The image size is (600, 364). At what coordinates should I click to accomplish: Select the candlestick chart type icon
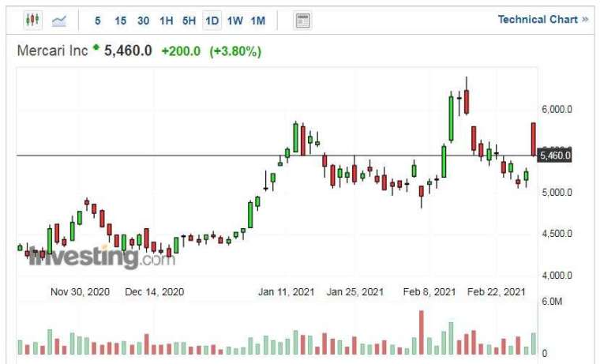coord(32,20)
